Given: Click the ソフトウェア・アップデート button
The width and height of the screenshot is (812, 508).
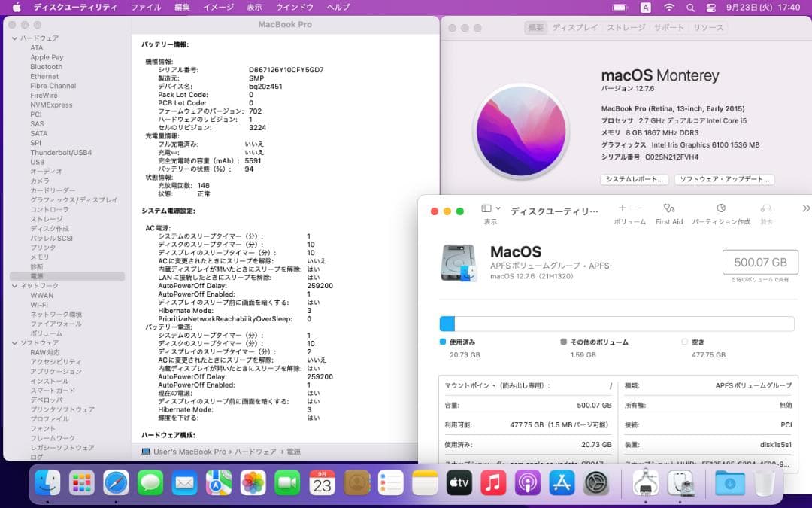Looking at the screenshot, I should (726, 179).
